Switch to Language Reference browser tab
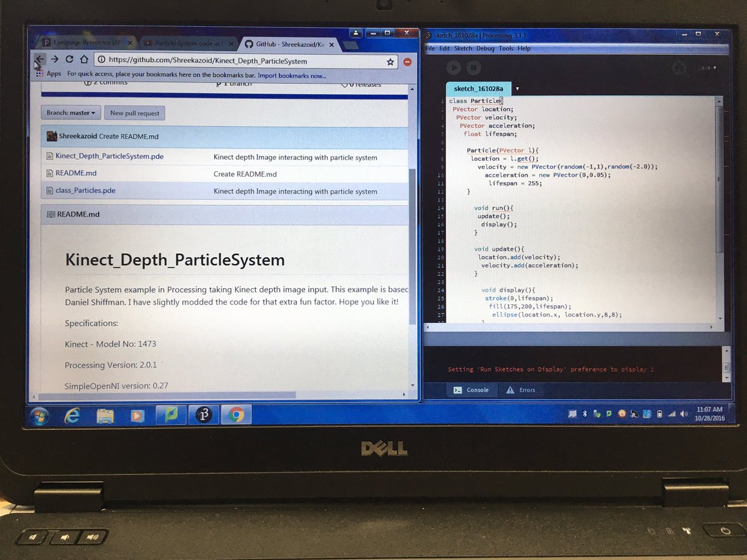Screen dimensions: 747x560 pyautogui.click(x=88, y=43)
